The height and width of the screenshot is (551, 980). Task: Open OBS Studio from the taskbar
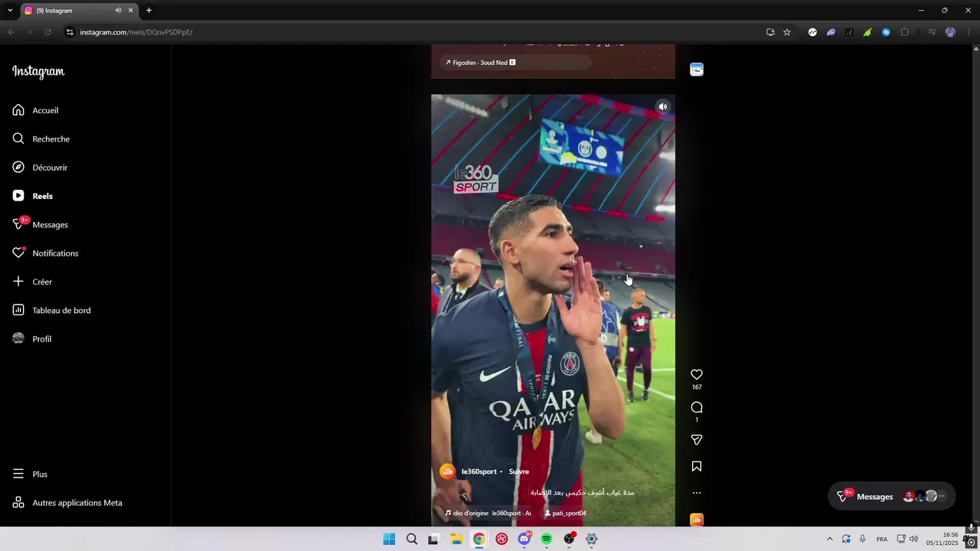pos(569,539)
